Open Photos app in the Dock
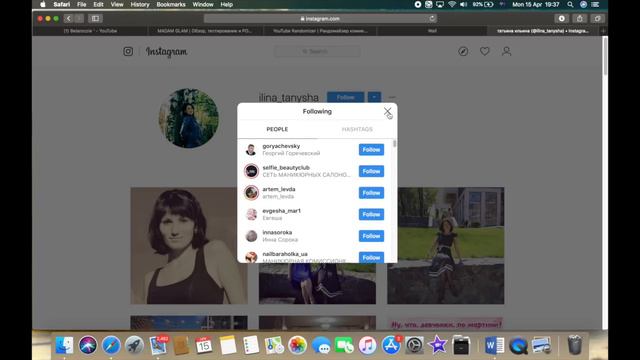Screen dimensions: 640x360 [298, 345]
